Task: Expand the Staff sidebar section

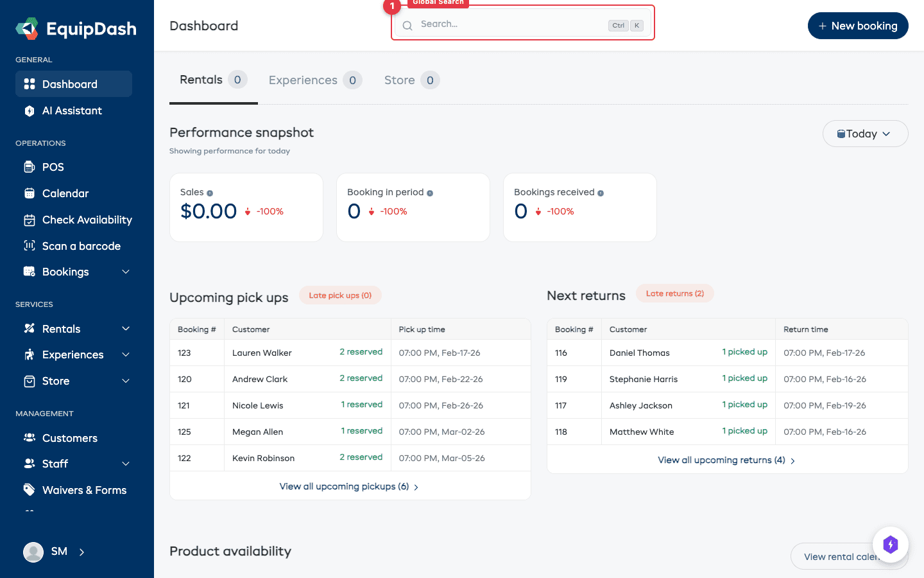Action: (126, 464)
